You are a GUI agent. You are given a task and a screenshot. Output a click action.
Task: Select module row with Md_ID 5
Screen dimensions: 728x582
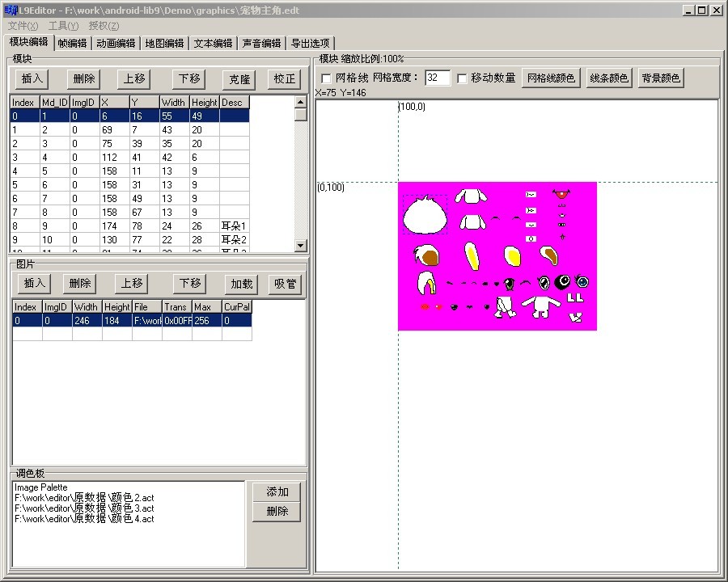[x=129, y=171]
